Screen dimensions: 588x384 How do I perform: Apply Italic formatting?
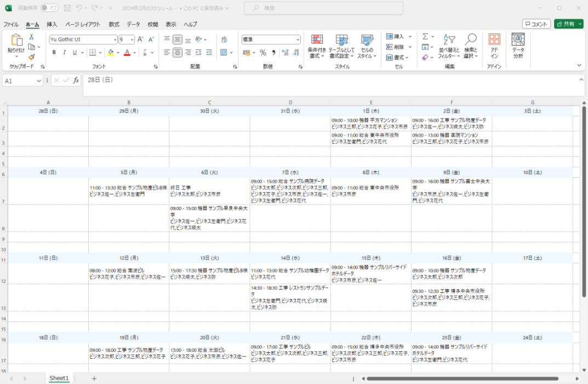[x=64, y=53]
